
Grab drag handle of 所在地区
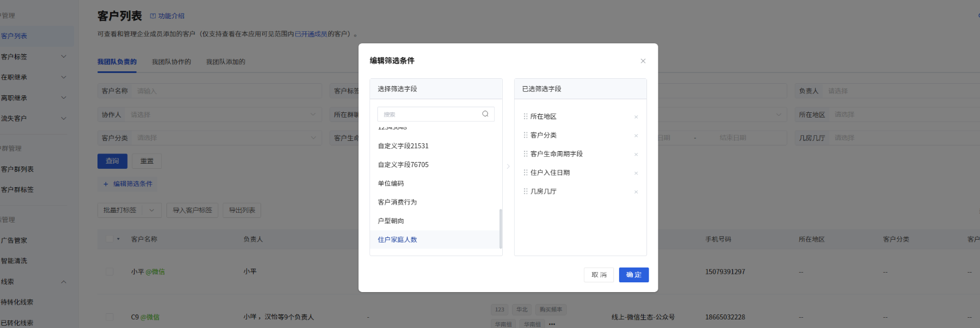[x=526, y=116]
